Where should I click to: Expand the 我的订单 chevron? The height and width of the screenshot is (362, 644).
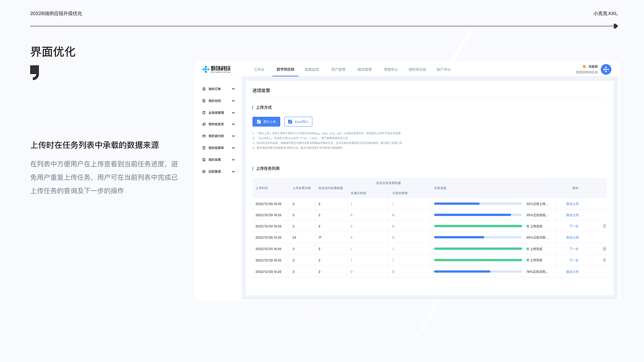[x=233, y=89]
